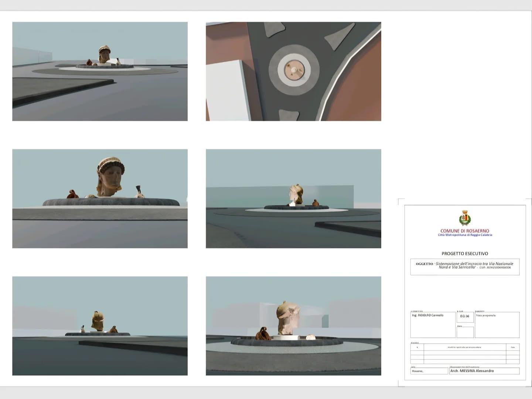Select the close-up front view of statue head
This screenshot has height=399, width=532.
100,199
